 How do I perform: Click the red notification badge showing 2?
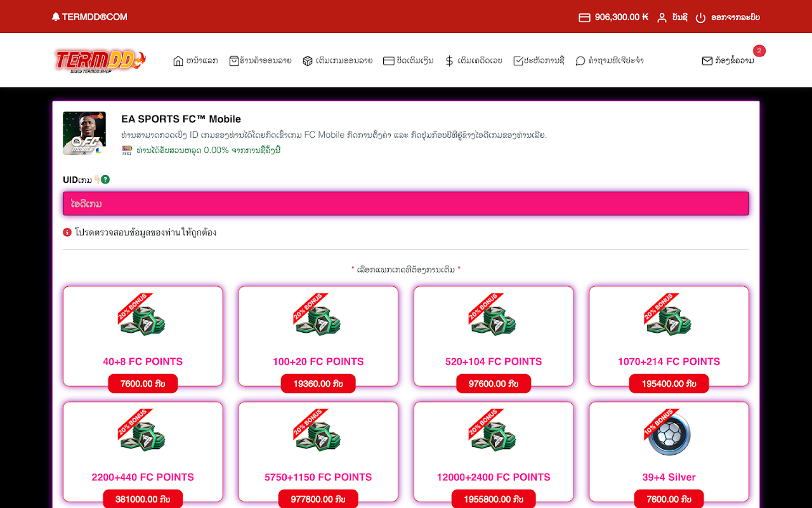pyautogui.click(x=759, y=51)
